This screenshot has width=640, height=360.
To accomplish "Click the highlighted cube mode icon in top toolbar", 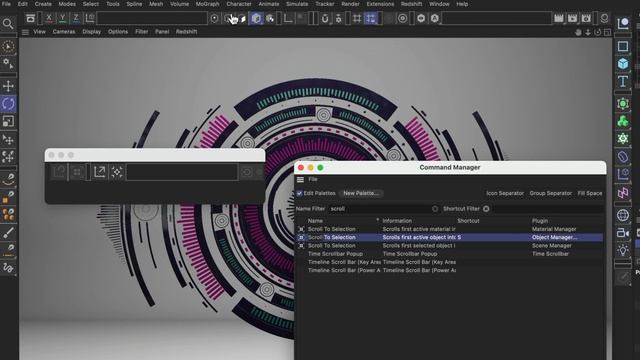I will tap(256, 18).
